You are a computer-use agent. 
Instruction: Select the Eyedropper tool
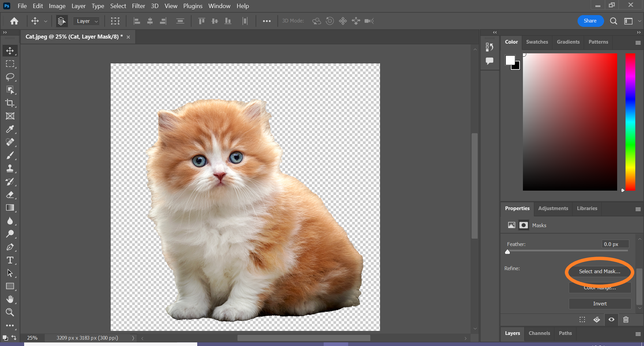pos(10,129)
